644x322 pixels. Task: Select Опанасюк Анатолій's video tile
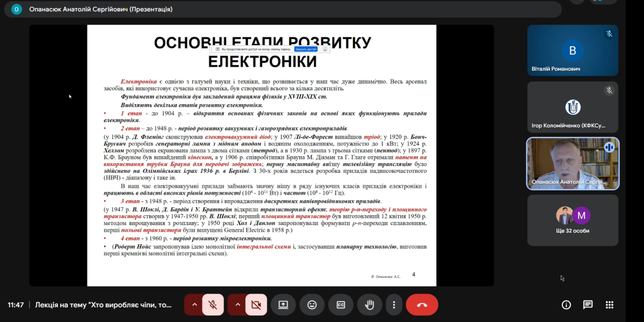[x=573, y=164]
